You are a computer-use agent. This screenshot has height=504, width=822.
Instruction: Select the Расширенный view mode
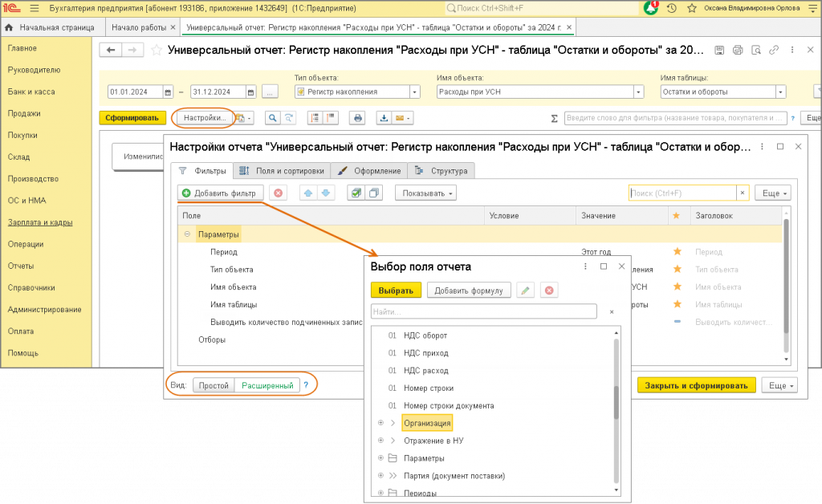click(x=267, y=385)
